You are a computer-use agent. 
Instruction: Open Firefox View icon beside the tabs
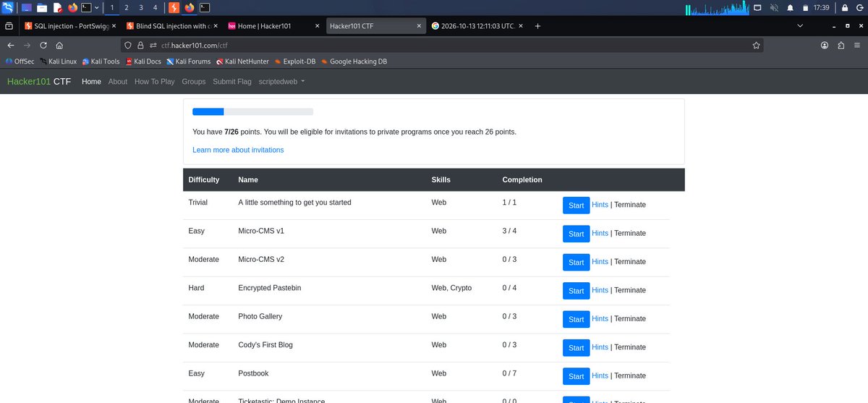click(x=9, y=25)
